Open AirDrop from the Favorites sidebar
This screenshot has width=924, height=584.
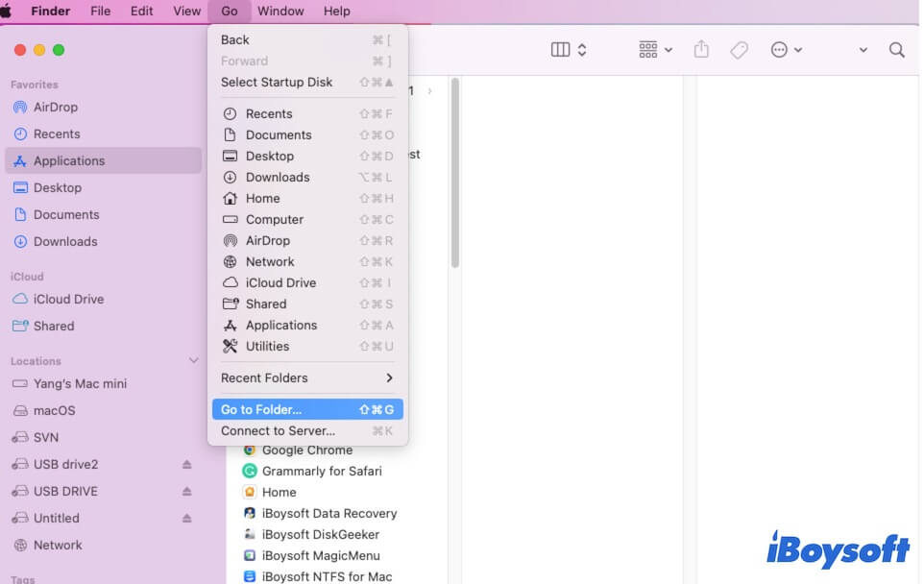tap(55, 107)
